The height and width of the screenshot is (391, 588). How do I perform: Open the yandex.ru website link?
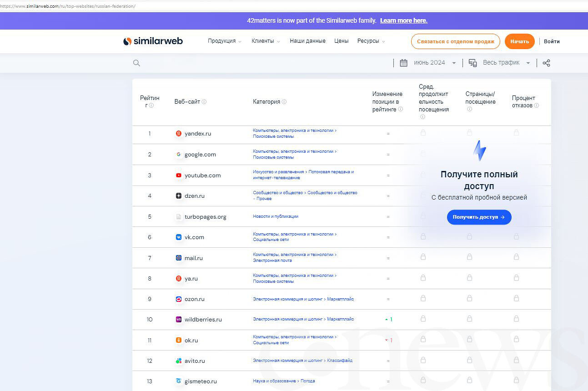tap(198, 134)
